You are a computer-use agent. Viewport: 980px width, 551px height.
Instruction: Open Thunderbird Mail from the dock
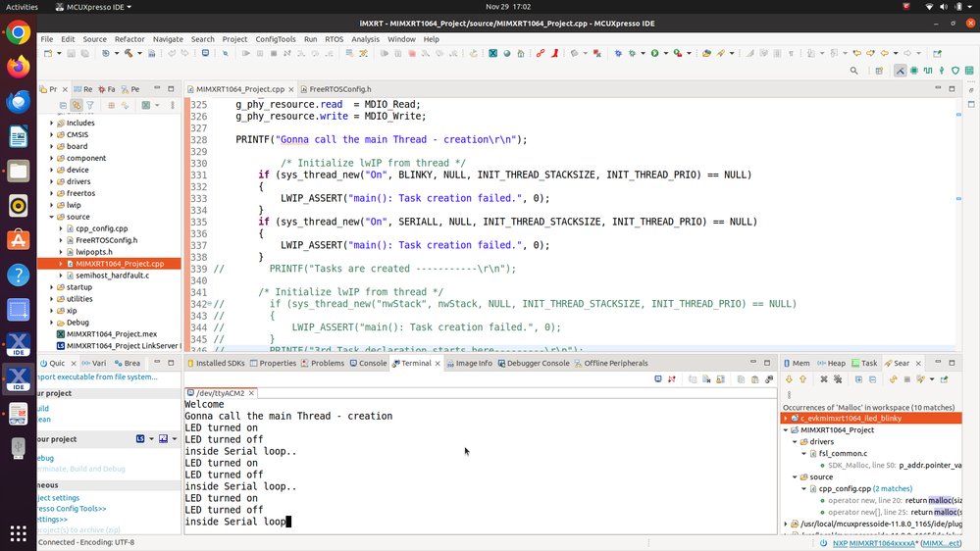point(18,101)
